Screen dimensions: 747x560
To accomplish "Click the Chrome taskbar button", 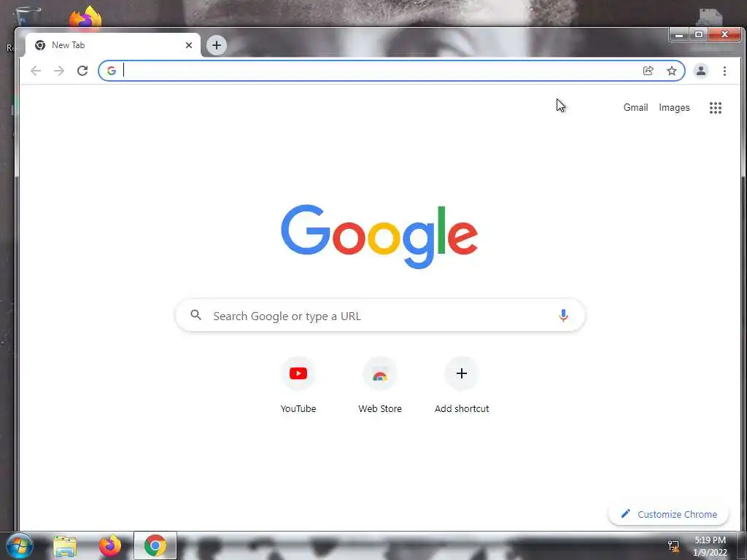I will 155,545.
